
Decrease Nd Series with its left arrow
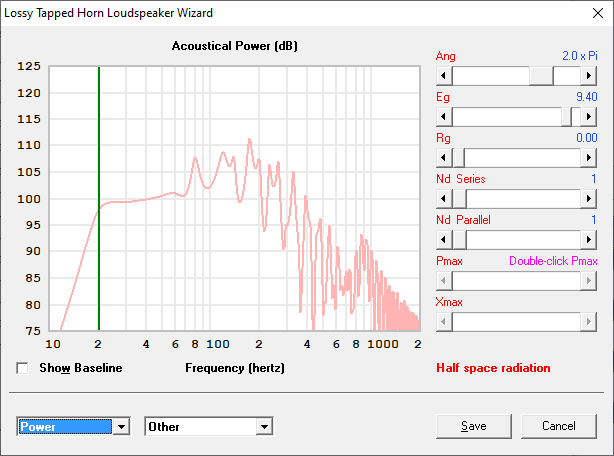point(444,199)
